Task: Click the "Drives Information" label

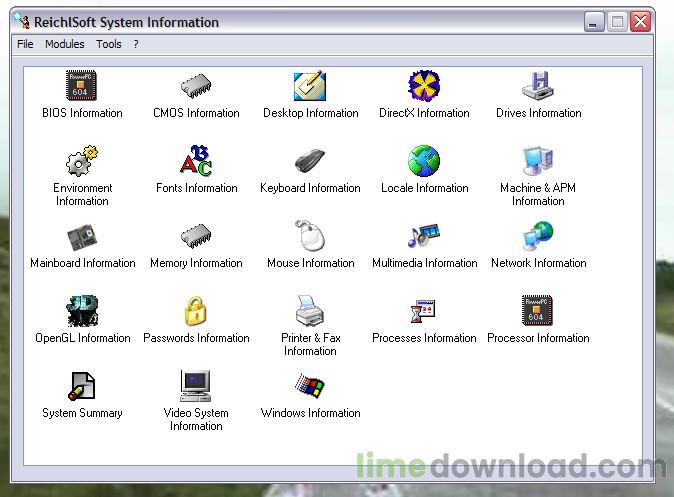Action: [x=539, y=113]
